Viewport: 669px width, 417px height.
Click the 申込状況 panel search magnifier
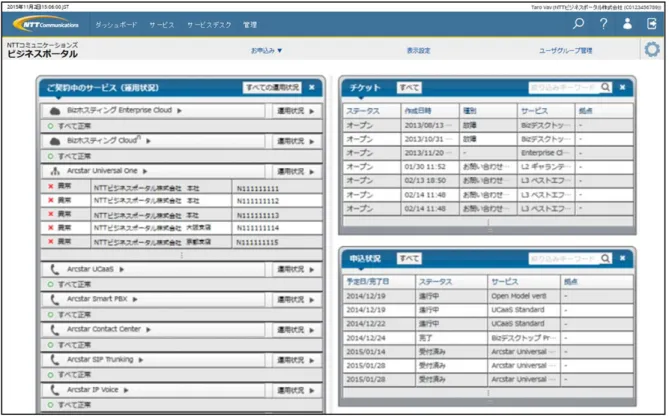tap(605, 258)
